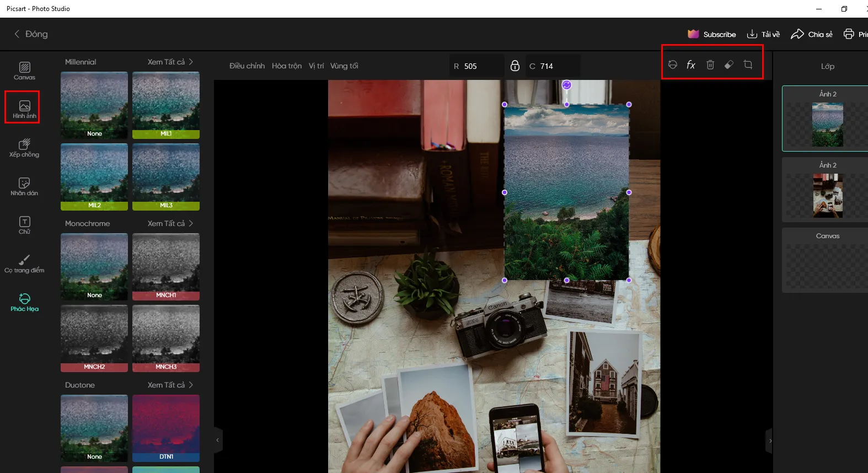
Task: Open the Vị trí position tab
Action: click(x=316, y=66)
